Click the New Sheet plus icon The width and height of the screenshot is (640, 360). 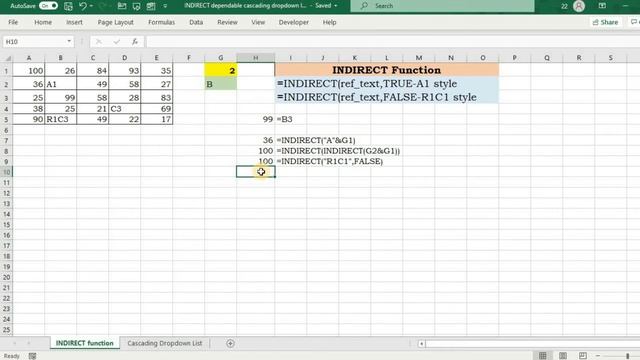230,344
